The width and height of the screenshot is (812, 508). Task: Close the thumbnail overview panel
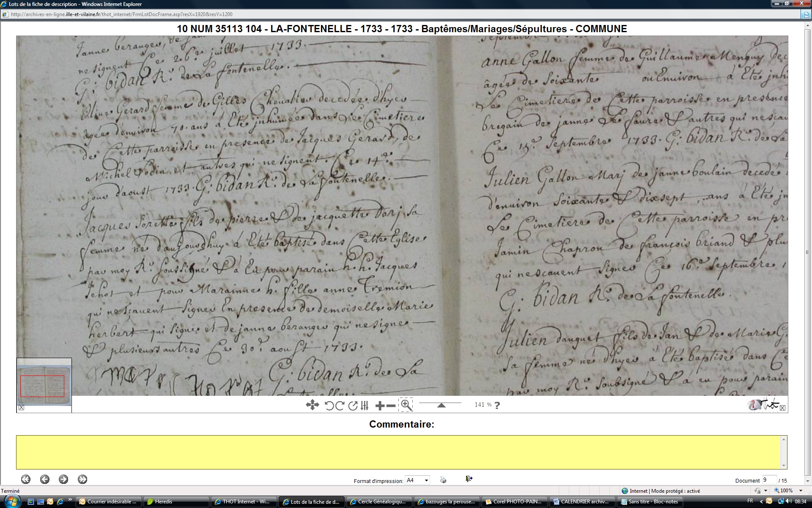tap(21, 408)
